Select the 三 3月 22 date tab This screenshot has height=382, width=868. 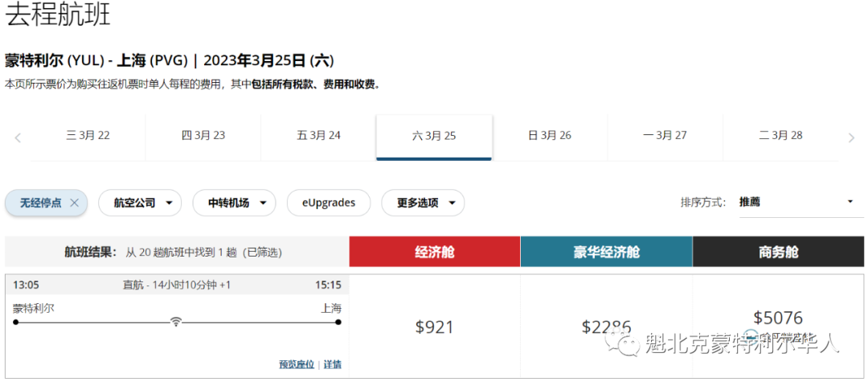pos(88,136)
